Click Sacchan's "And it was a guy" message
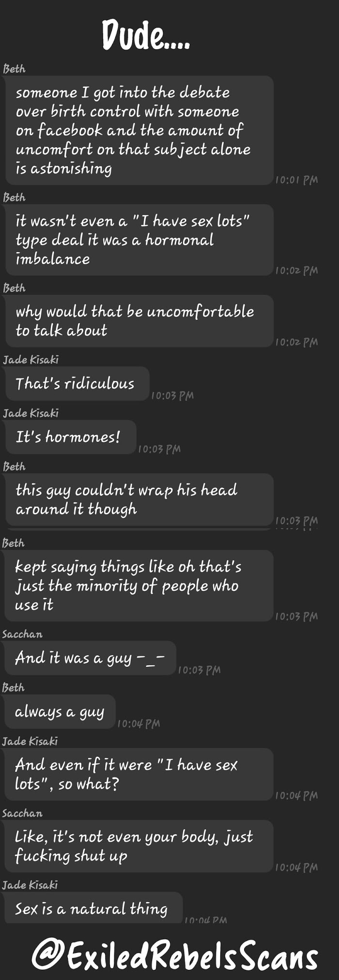Viewport: 339px width, 980px height. [90, 658]
